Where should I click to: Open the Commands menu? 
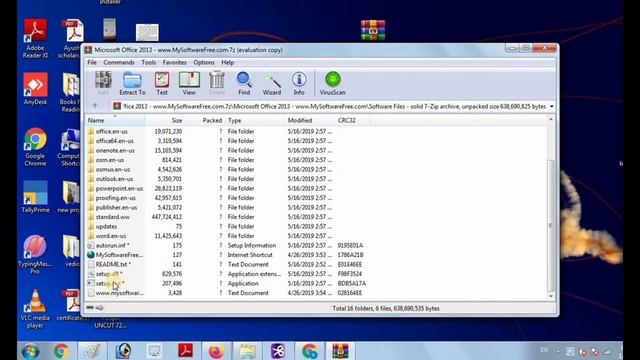(119, 62)
